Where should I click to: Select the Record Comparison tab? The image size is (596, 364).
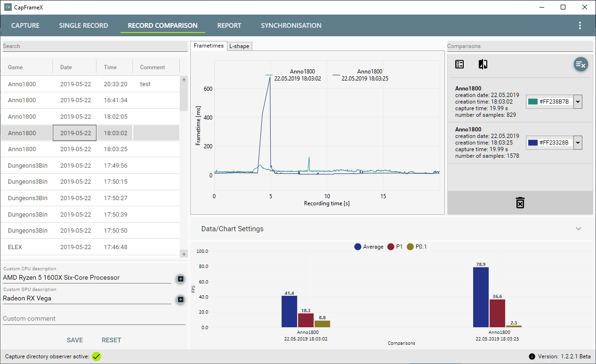point(163,25)
